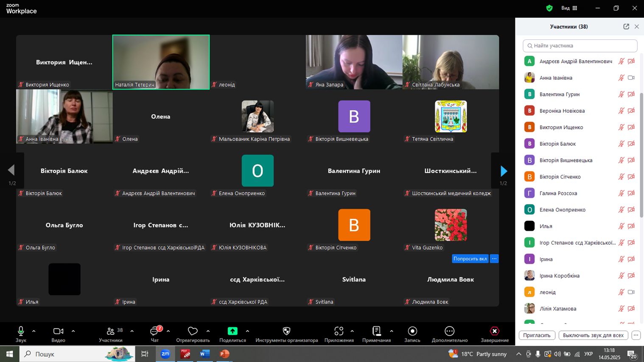The image size is (644, 362).
Task: Open the Дополнительно more options icon
Action: pyautogui.click(x=449, y=331)
